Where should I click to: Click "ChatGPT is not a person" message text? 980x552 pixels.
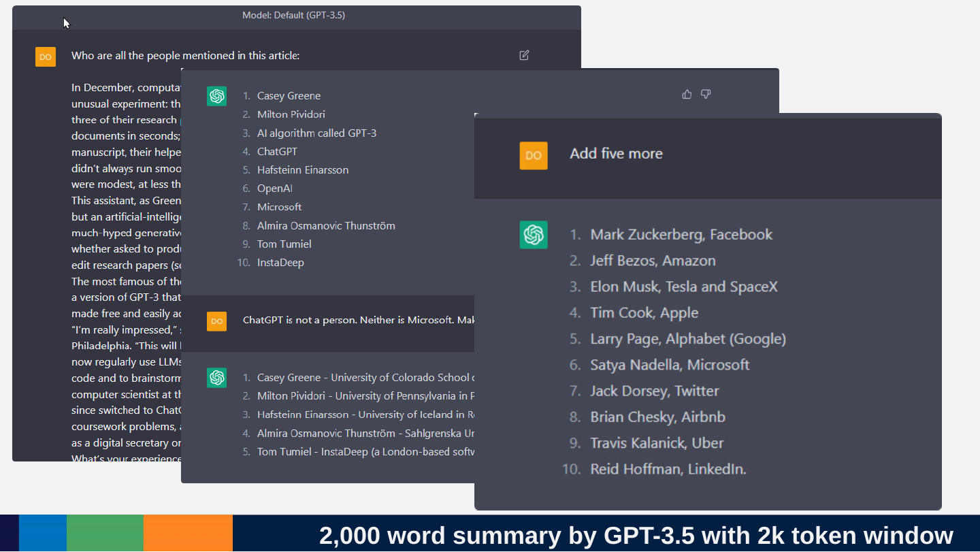point(359,320)
